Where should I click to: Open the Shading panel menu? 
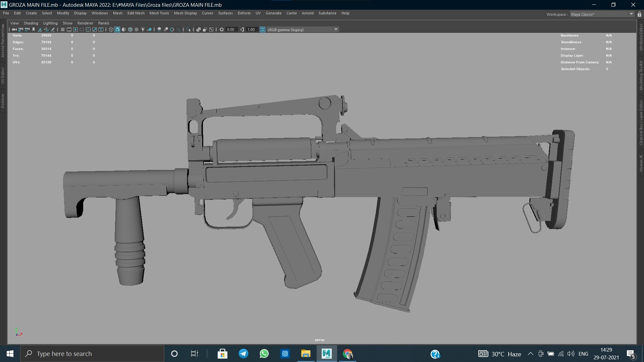pos(31,23)
